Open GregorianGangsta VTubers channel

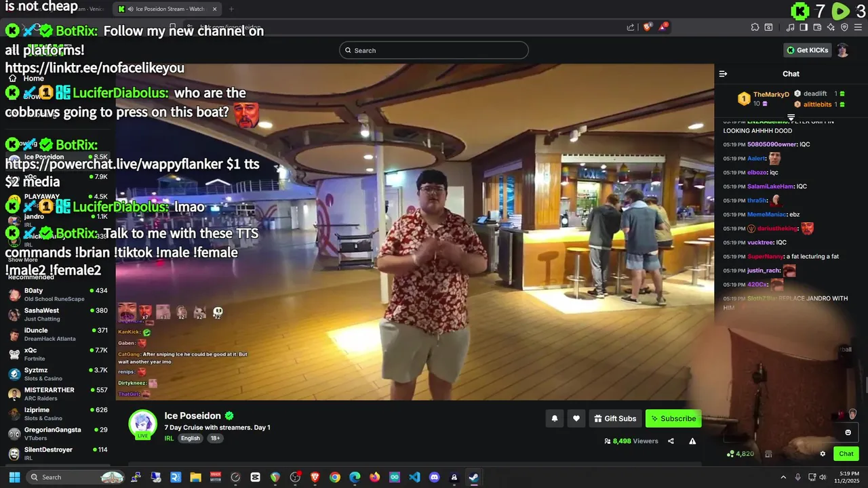[x=58, y=434]
